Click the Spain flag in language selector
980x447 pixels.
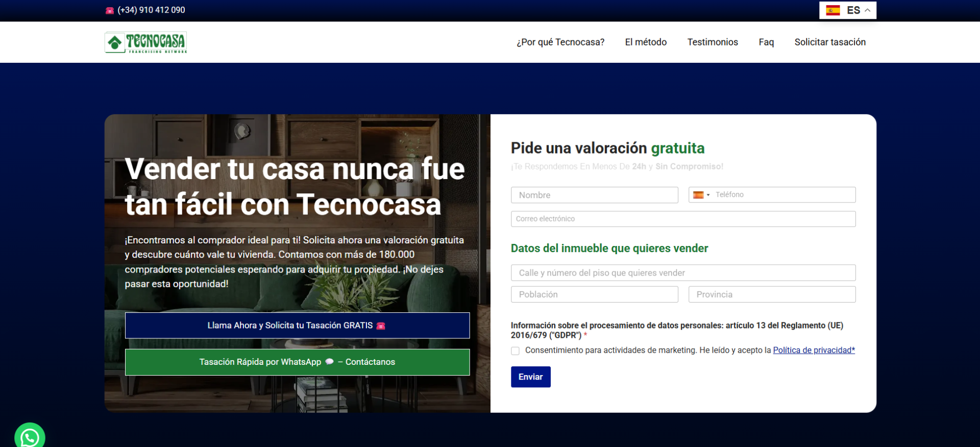pyautogui.click(x=832, y=10)
